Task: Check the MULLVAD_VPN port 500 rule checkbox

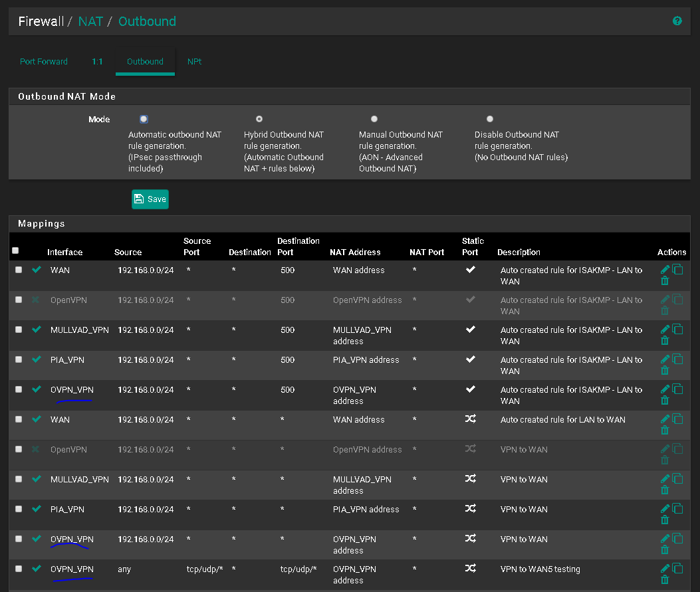Action: point(19,330)
